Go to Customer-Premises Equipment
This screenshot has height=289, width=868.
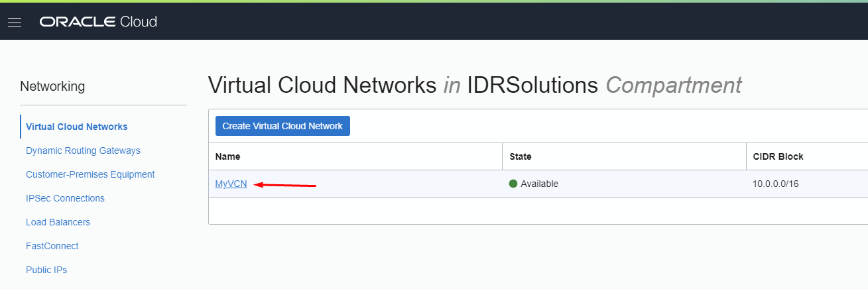(x=90, y=174)
